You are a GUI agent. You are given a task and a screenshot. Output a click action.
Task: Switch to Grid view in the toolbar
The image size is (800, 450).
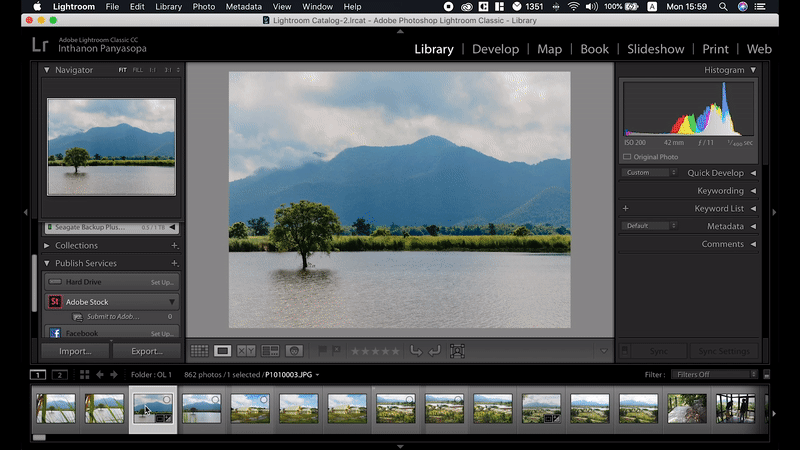(199, 351)
